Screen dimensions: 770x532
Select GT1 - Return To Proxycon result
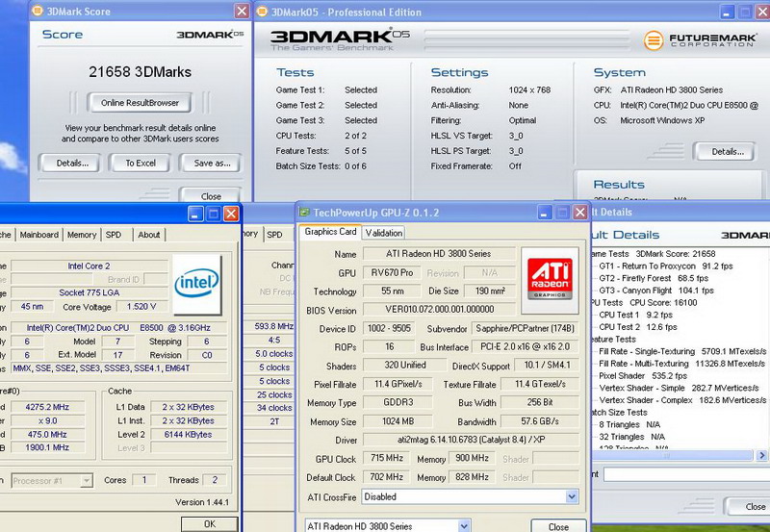(x=665, y=266)
